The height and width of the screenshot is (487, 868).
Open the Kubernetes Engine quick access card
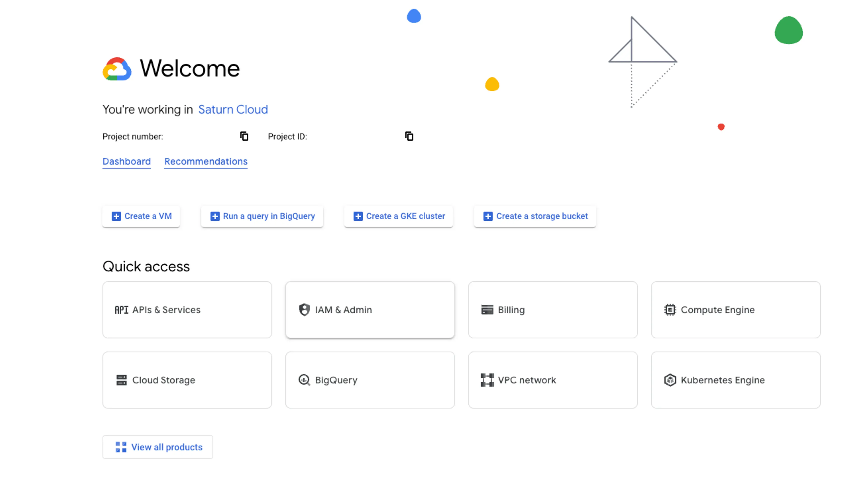[735, 380]
